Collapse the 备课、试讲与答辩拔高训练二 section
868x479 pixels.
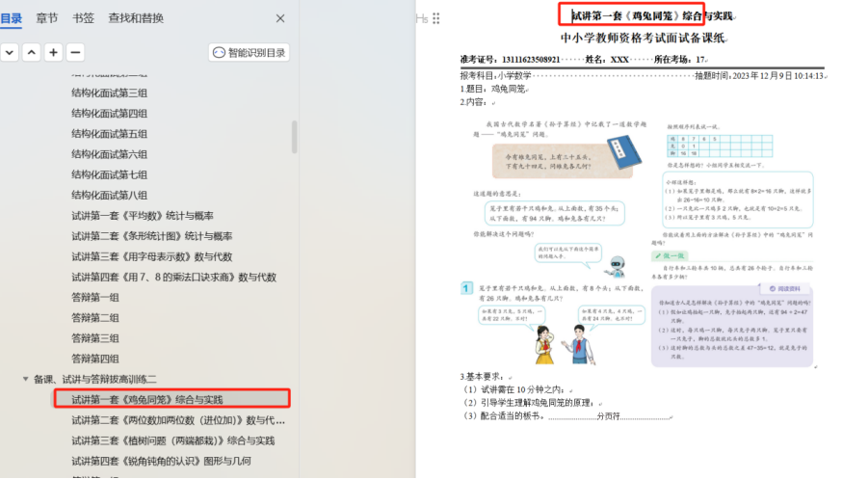click(26, 379)
